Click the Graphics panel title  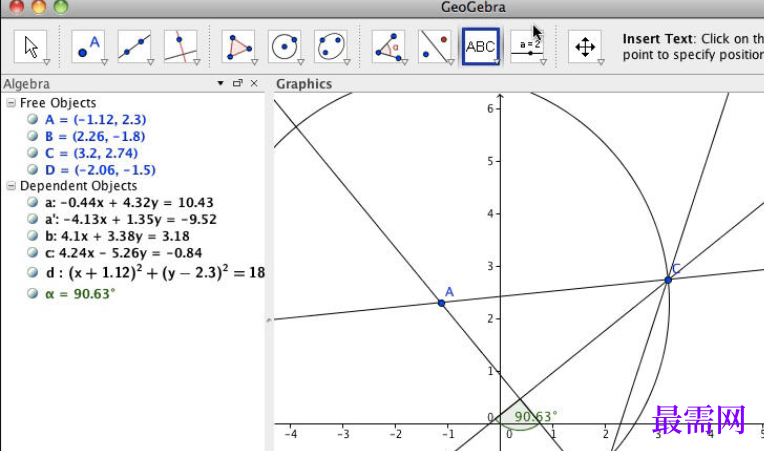304,84
